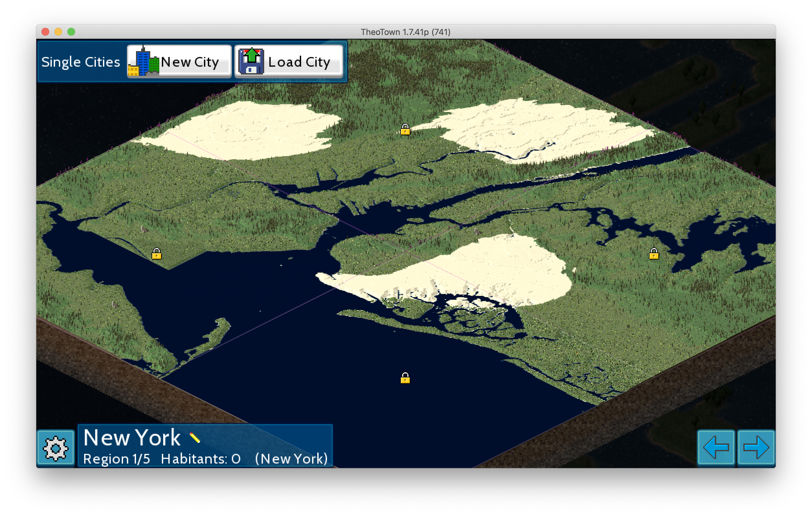Click the 'New York' region title
Viewport: 812px width, 516px height.
click(132, 438)
